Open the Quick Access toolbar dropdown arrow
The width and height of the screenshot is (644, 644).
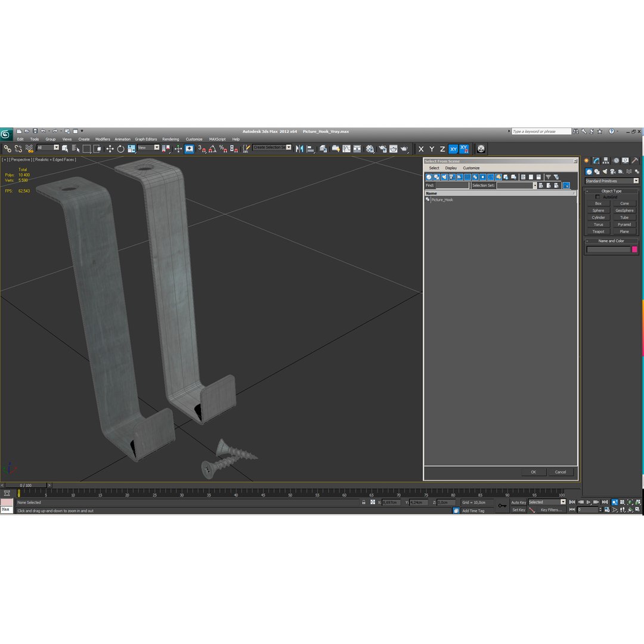(82, 131)
